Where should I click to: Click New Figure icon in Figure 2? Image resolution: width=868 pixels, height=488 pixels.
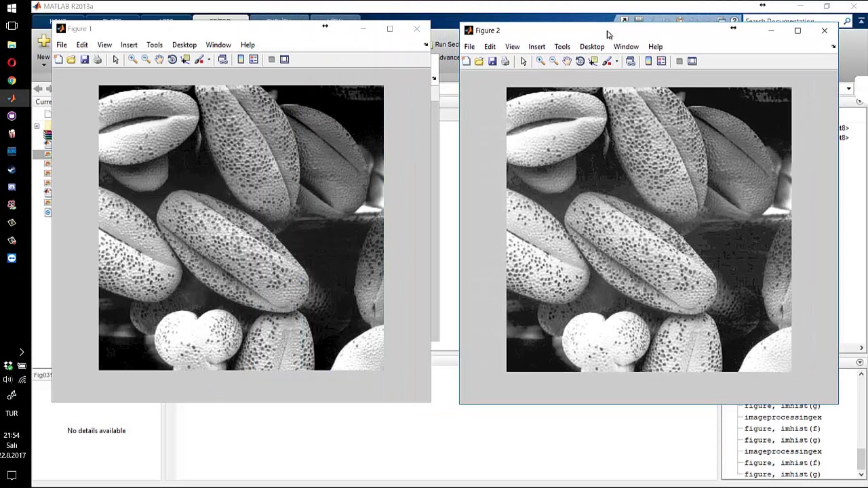point(466,61)
